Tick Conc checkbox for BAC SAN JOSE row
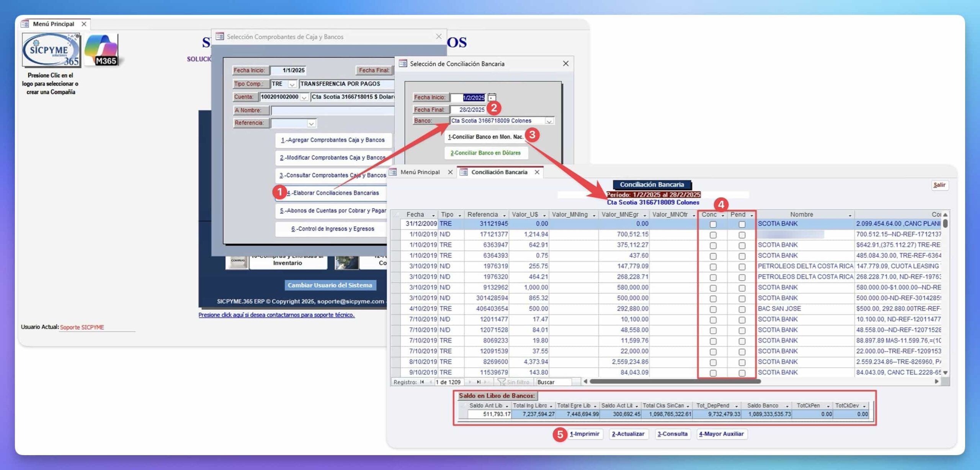Image resolution: width=980 pixels, height=470 pixels. (x=713, y=309)
